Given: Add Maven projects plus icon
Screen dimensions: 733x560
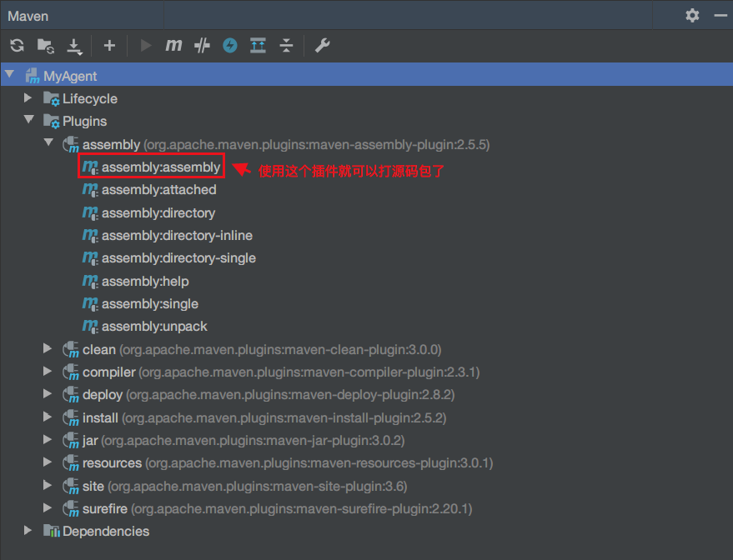Looking at the screenshot, I should (x=109, y=45).
